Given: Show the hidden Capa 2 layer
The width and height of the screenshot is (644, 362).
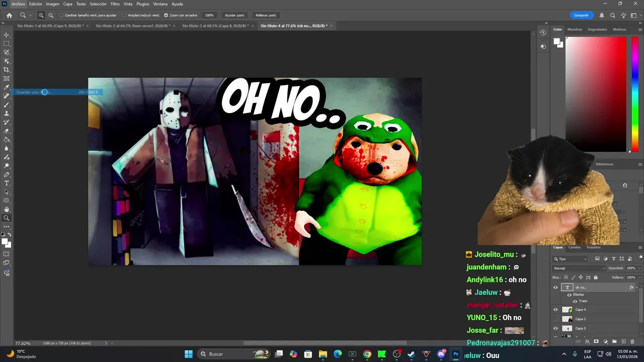Looking at the screenshot, I should click(x=555, y=319).
